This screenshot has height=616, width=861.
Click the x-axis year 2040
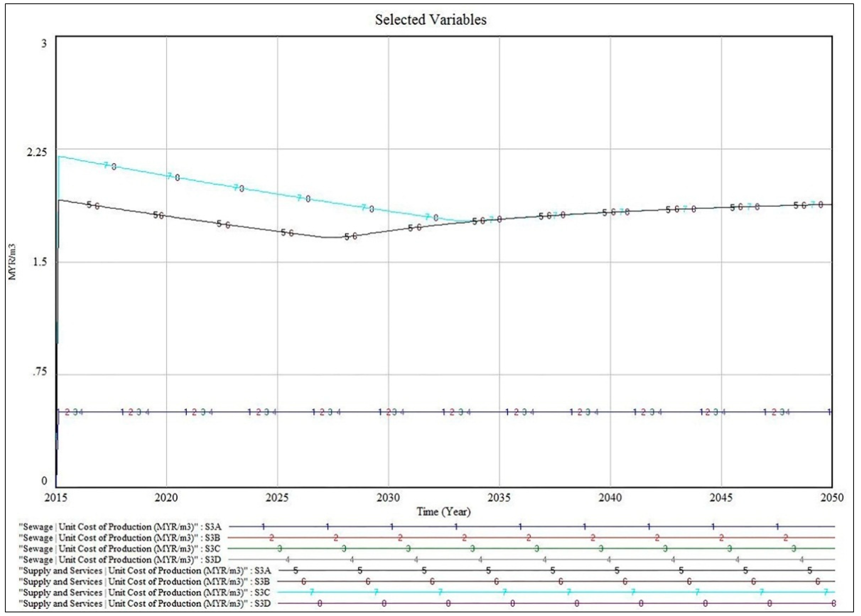[x=610, y=497]
